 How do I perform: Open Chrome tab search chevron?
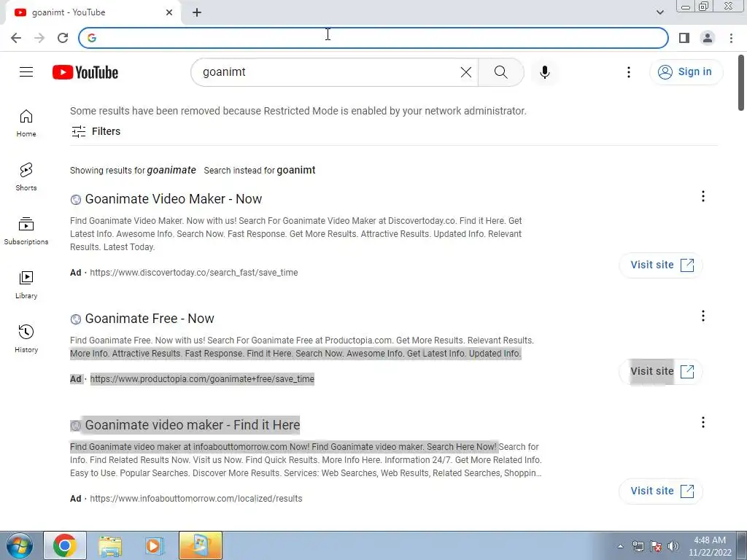(x=659, y=12)
